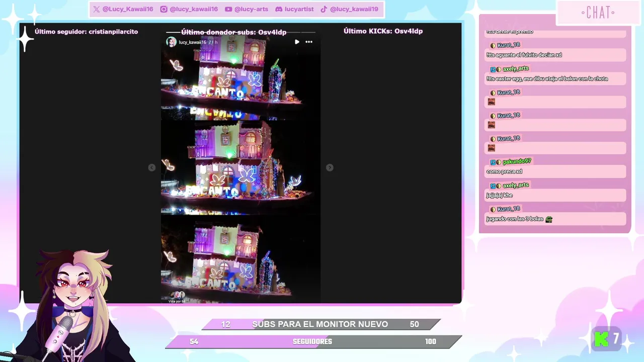644x362 pixels.
Task: Go to the next story with right arrow
Action: click(x=330, y=167)
